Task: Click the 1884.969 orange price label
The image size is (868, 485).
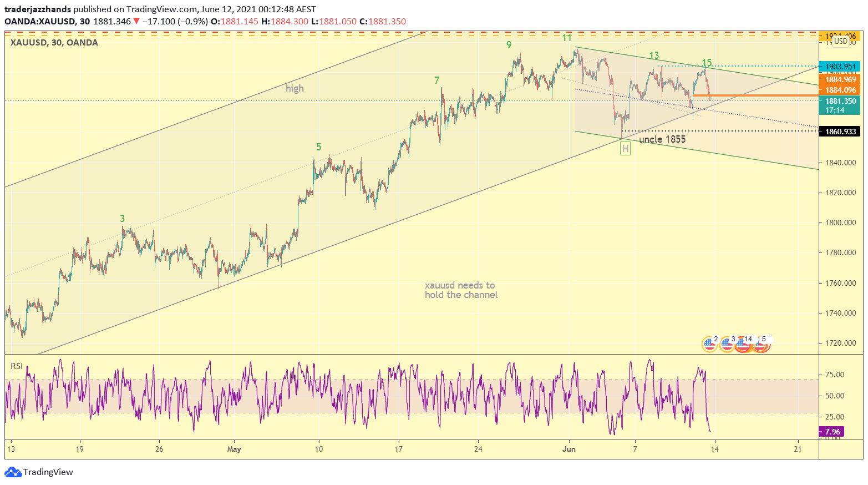Action: point(841,79)
